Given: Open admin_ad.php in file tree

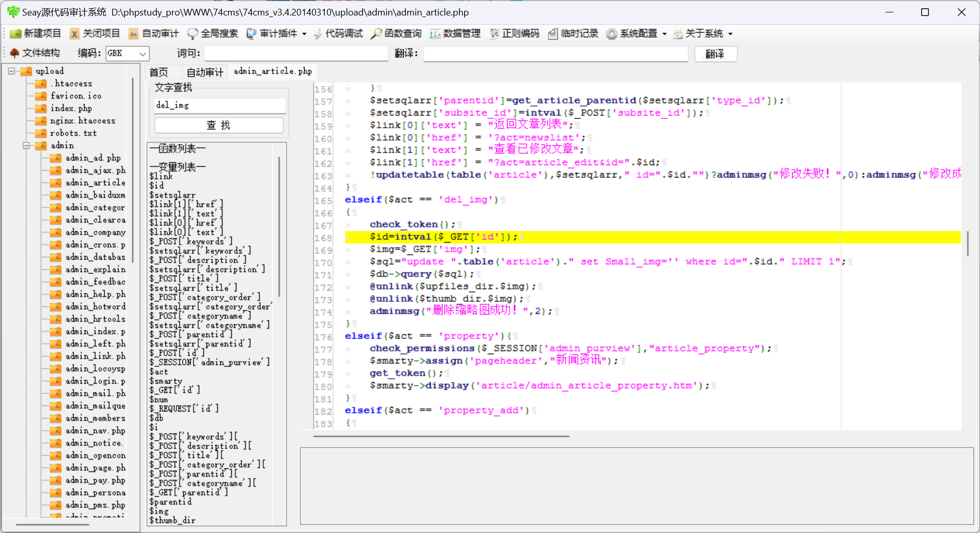Looking at the screenshot, I should [93, 158].
